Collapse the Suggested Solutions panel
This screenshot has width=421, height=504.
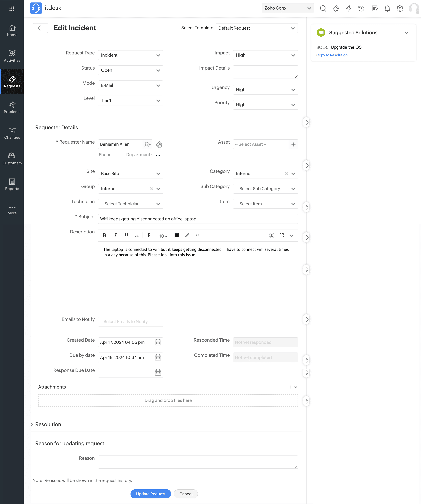[x=406, y=33]
